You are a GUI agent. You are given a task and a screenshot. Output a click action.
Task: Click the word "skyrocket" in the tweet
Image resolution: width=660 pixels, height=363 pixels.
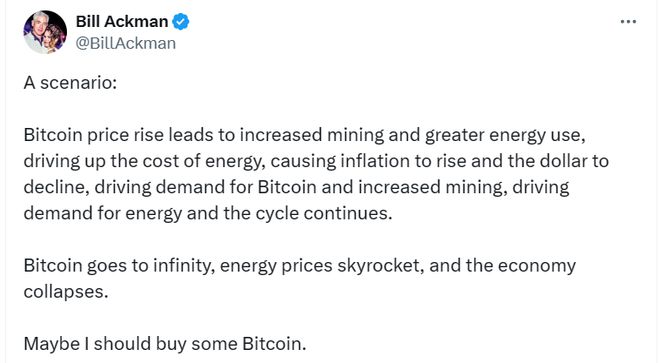(378, 266)
